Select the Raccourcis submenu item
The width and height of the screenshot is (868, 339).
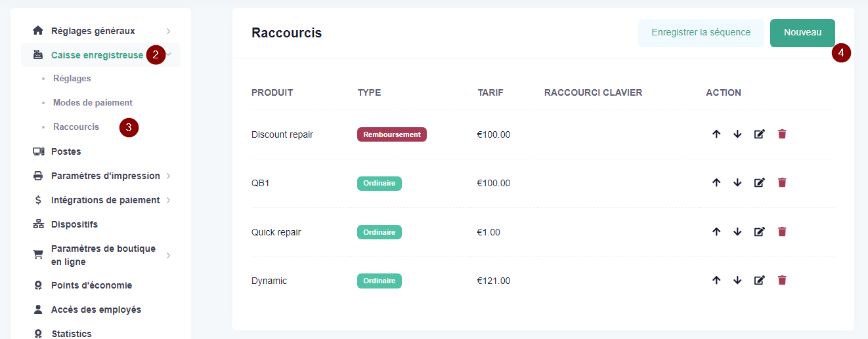point(76,127)
